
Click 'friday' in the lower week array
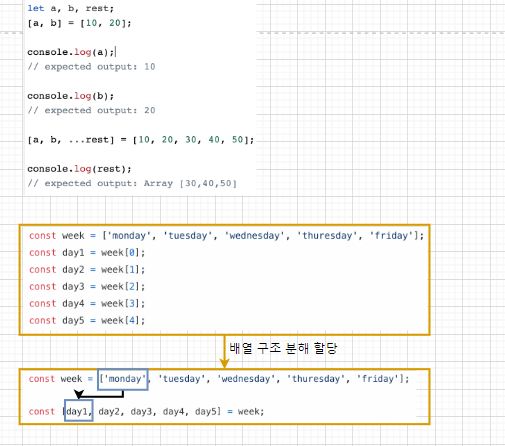[378, 379]
